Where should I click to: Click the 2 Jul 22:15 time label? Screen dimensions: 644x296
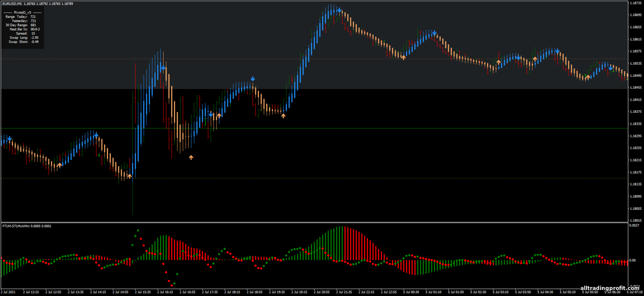coord(366,292)
